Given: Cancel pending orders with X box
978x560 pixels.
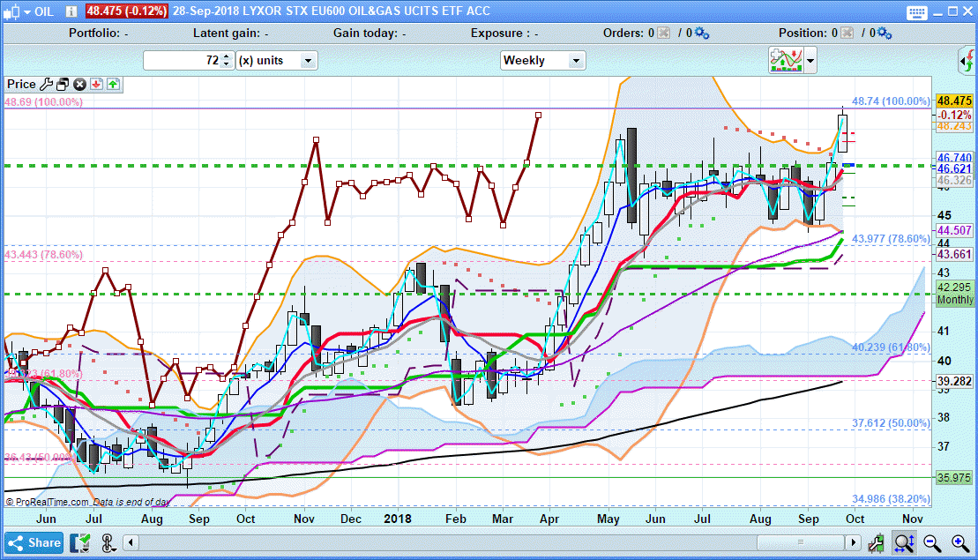Looking at the screenshot, I should (x=664, y=34).
